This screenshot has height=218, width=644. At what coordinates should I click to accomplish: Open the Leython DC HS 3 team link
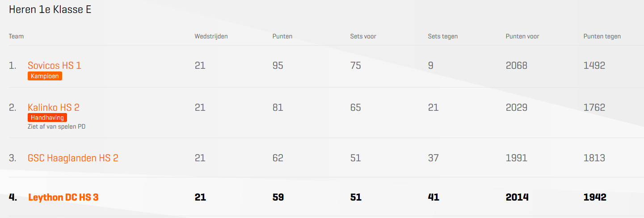pos(63,197)
